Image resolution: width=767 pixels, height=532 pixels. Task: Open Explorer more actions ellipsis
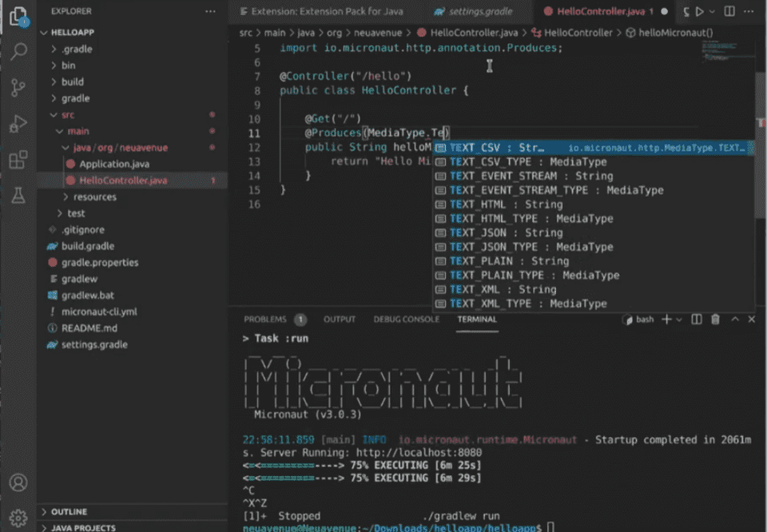210,11
